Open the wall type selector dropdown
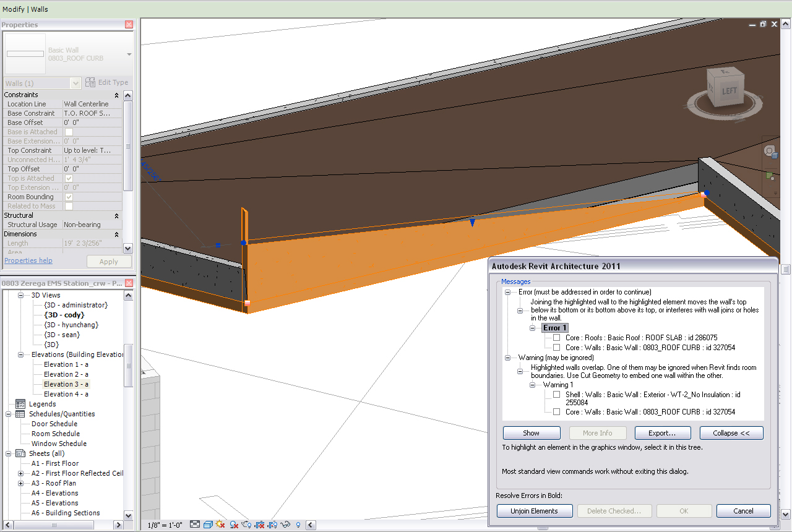The width and height of the screenshot is (792, 532). pos(129,54)
